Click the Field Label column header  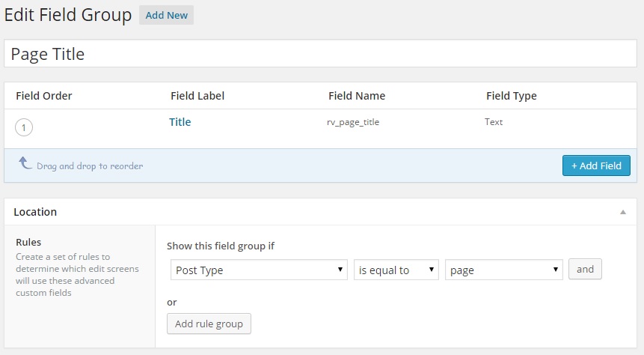click(x=197, y=96)
